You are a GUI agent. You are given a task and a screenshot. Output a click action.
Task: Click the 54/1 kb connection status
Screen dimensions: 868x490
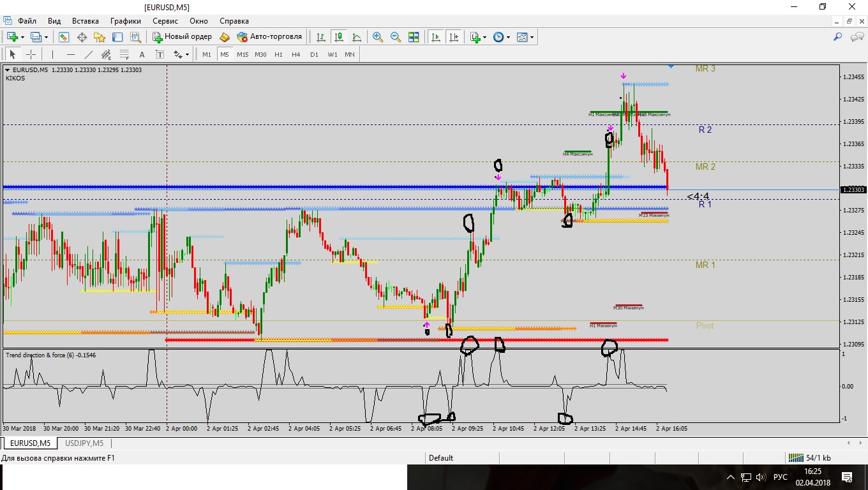(809, 458)
